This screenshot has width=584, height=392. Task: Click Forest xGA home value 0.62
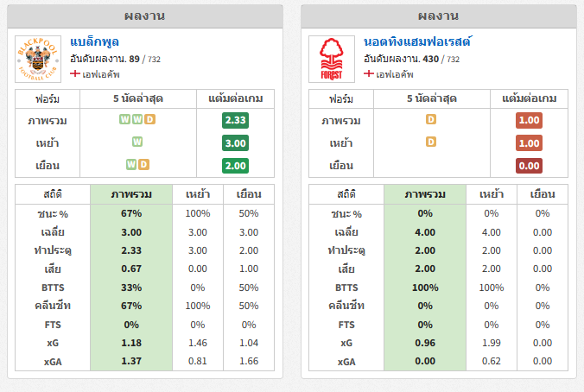pyautogui.click(x=492, y=361)
